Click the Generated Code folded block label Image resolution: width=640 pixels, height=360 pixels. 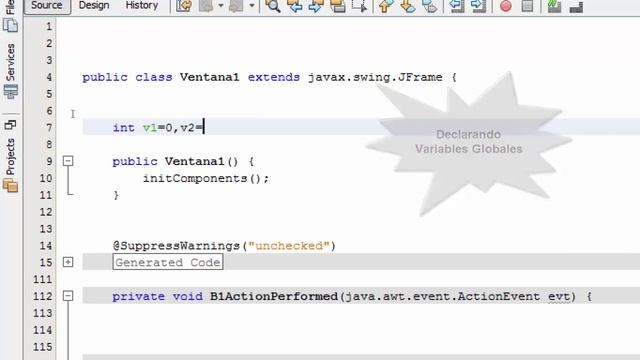tap(168, 262)
